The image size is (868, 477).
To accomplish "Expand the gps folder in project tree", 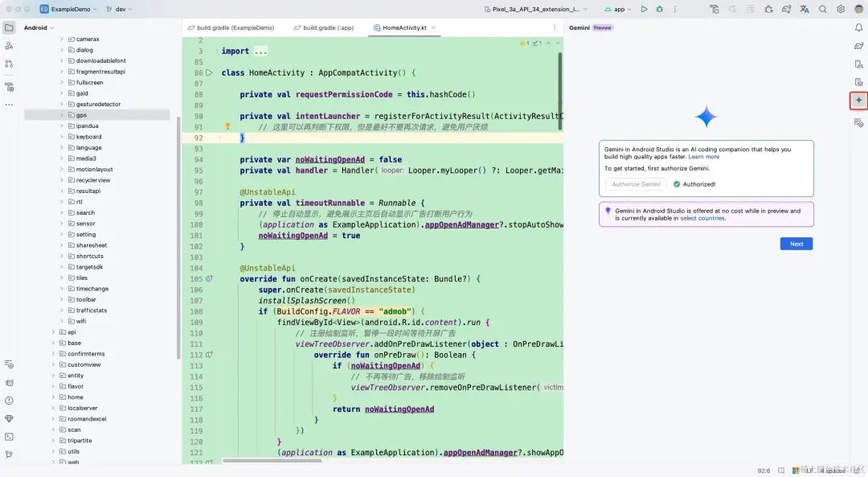I will pos(61,115).
